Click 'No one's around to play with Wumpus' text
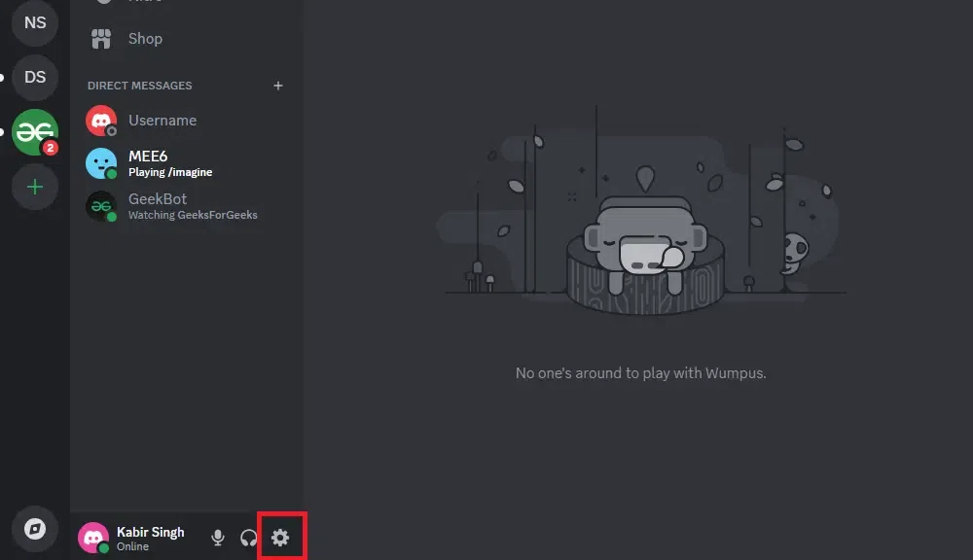This screenshot has height=560, width=973. tap(640, 372)
